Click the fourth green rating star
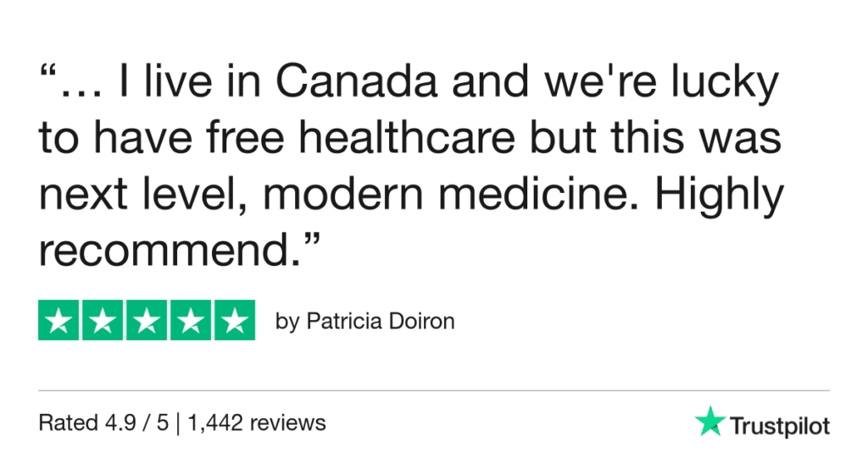The height and width of the screenshot is (453, 868). (x=191, y=320)
